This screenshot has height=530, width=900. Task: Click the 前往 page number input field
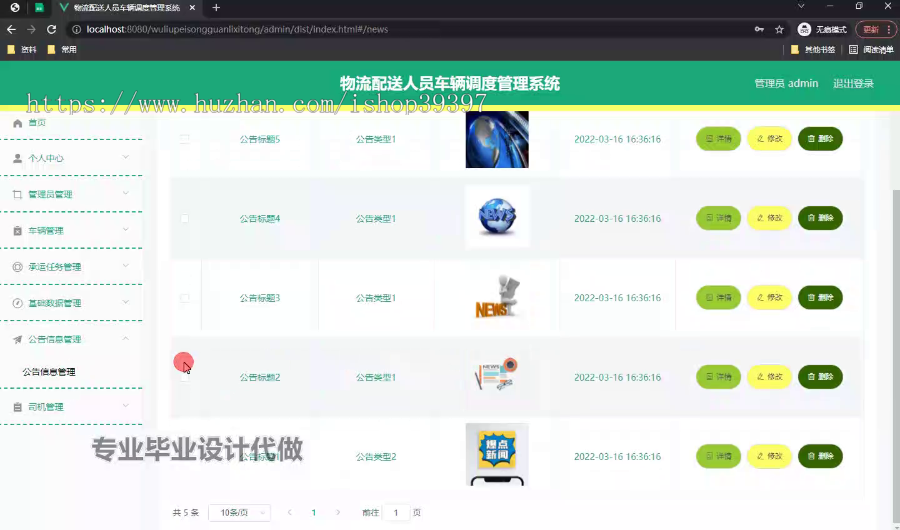coord(395,512)
